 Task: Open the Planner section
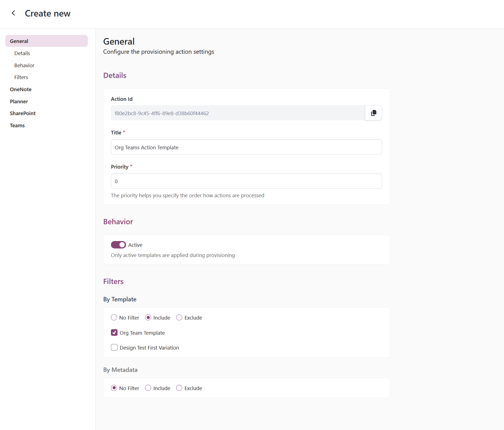[19, 101]
